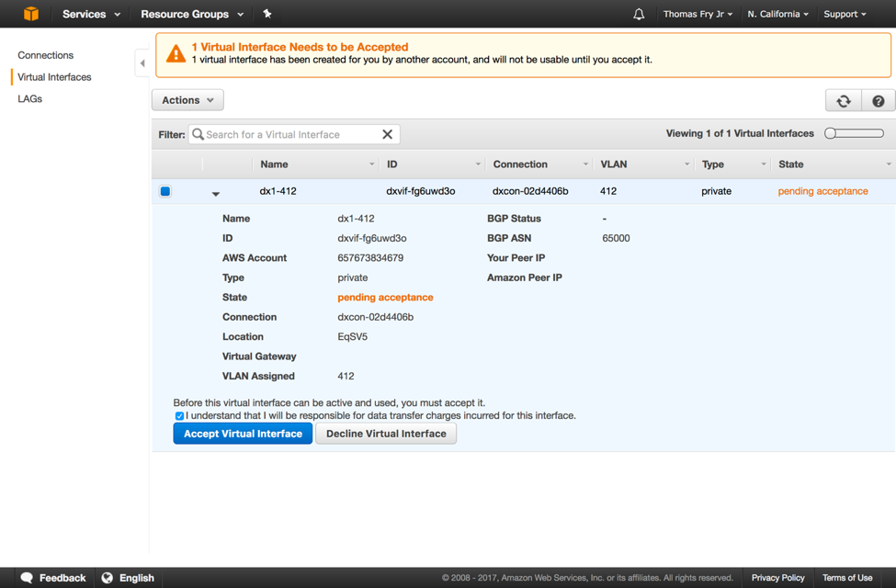Viewport: 896px width, 588px height.
Task: Uncheck the data transfer charges acknowledgment checkbox
Action: click(x=179, y=416)
